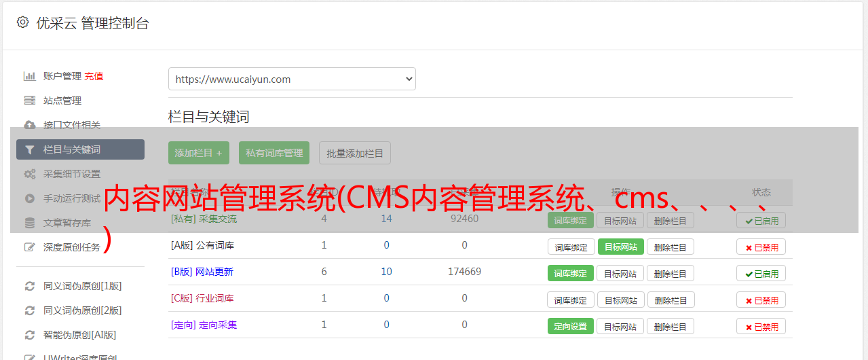Click 词库绑定 in the 采集交流 row
This screenshot has height=360, width=868.
coord(571,220)
